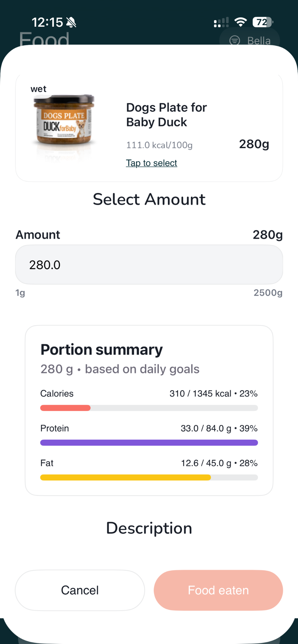
Task: Select the Dogs Plate for Baby Duck title
Action: click(x=166, y=115)
